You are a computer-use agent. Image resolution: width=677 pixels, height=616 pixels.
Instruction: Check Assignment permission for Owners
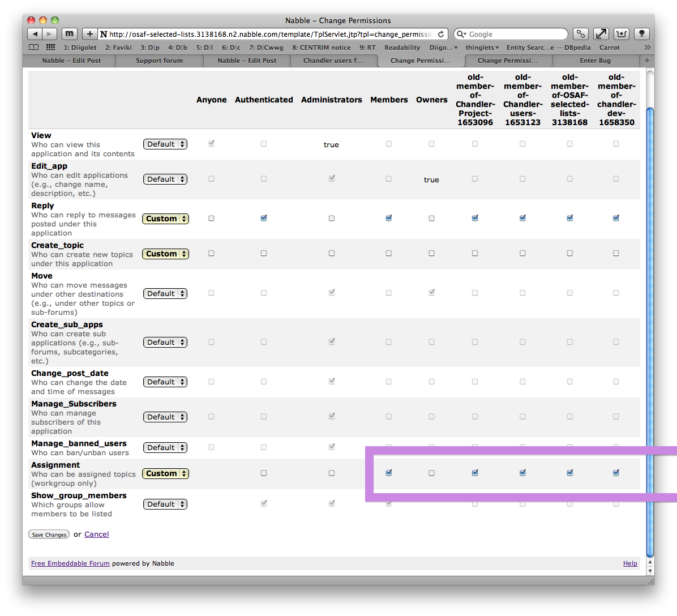[x=431, y=473]
